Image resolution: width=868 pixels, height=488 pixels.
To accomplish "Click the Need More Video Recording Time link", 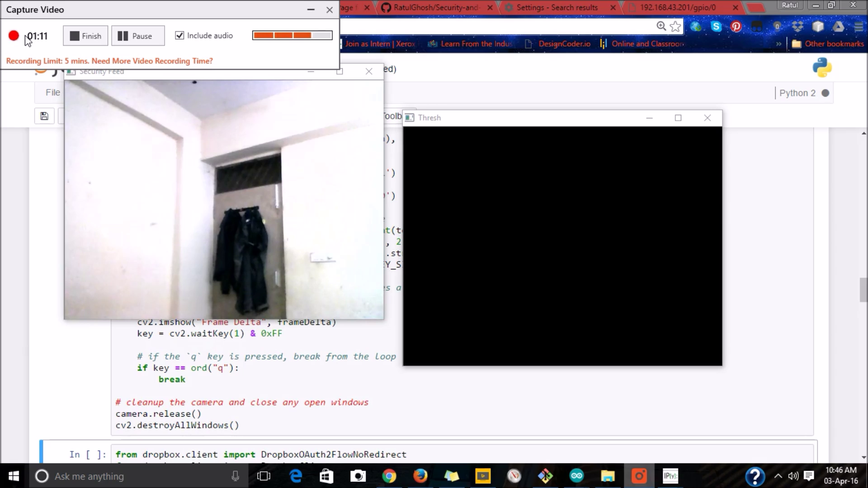I will [x=152, y=61].
